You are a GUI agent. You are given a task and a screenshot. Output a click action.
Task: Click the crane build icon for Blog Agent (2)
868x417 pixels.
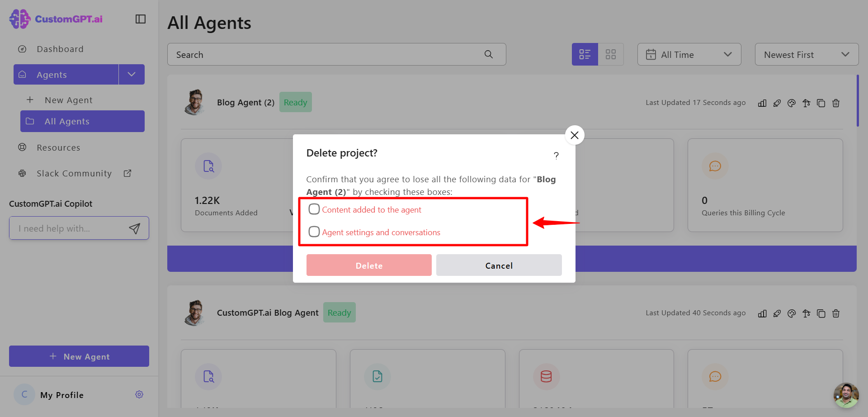807,103
